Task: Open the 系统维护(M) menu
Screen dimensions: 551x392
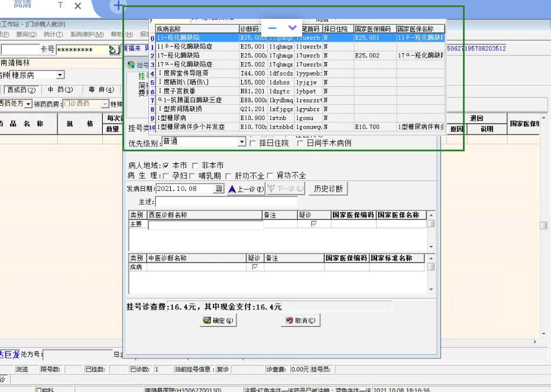Action: pyautogui.click(x=87, y=34)
